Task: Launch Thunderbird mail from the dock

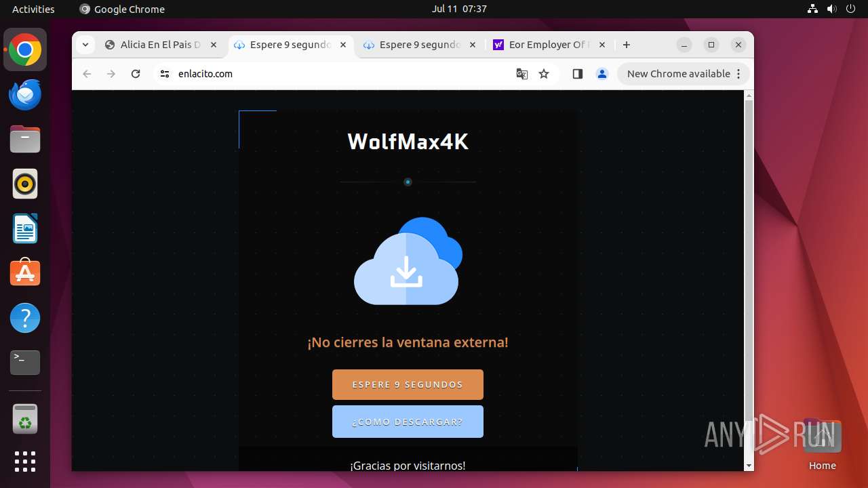Action: (25, 95)
